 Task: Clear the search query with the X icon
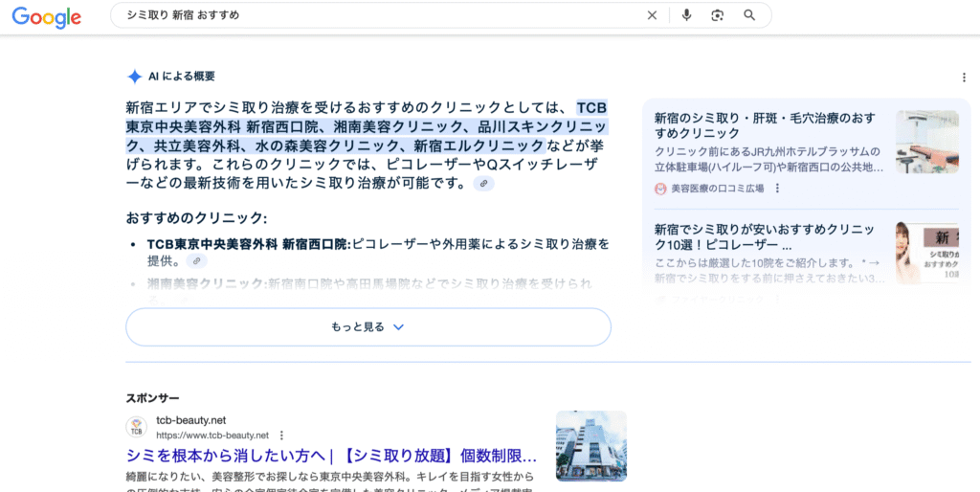point(652,15)
